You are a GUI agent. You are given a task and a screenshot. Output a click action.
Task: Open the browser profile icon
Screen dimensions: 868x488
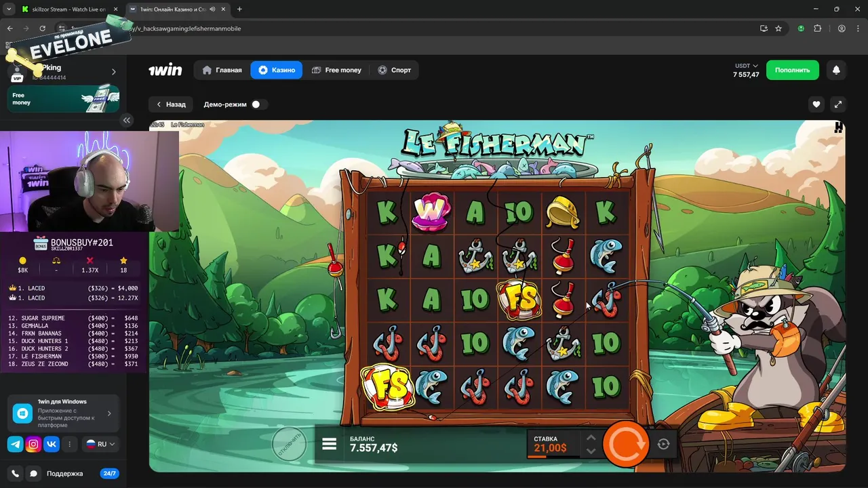[x=842, y=28]
